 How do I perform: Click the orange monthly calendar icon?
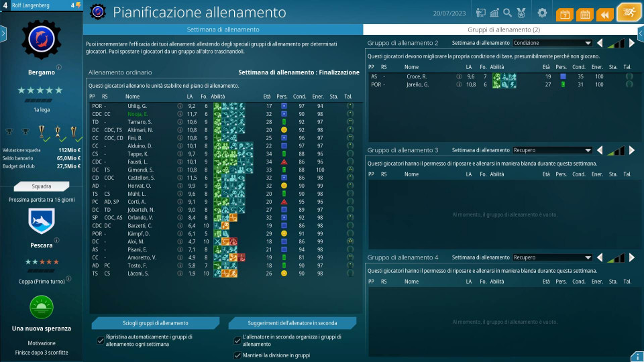584,14
